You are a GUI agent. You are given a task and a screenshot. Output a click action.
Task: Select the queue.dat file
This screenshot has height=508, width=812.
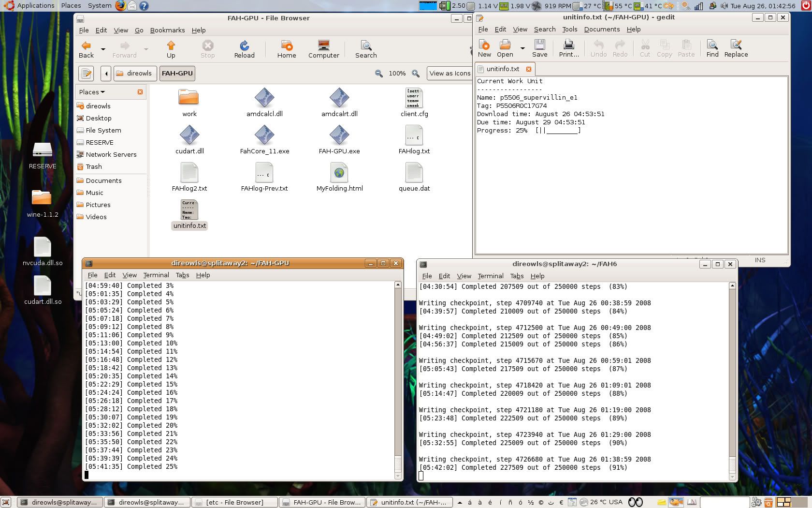click(414, 178)
